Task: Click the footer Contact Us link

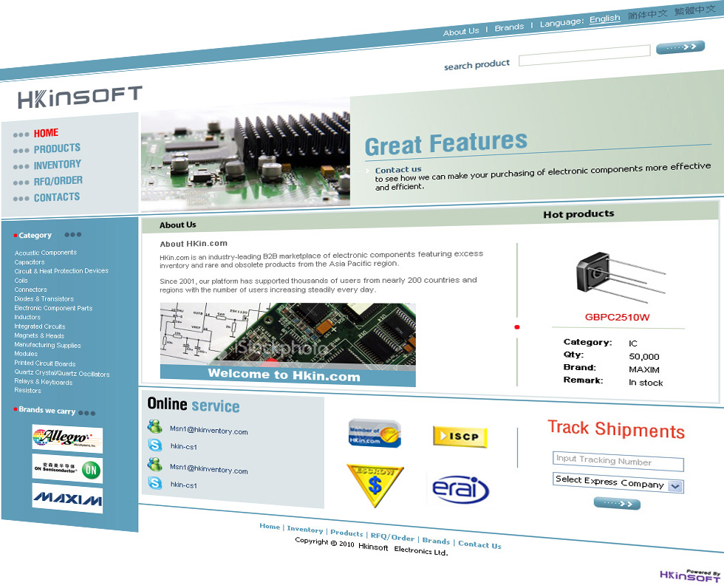Action: pyautogui.click(x=479, y=544)
